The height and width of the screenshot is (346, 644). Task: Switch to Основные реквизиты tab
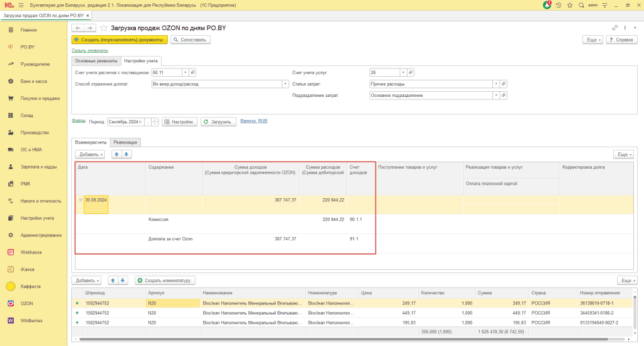click(96, 61)
